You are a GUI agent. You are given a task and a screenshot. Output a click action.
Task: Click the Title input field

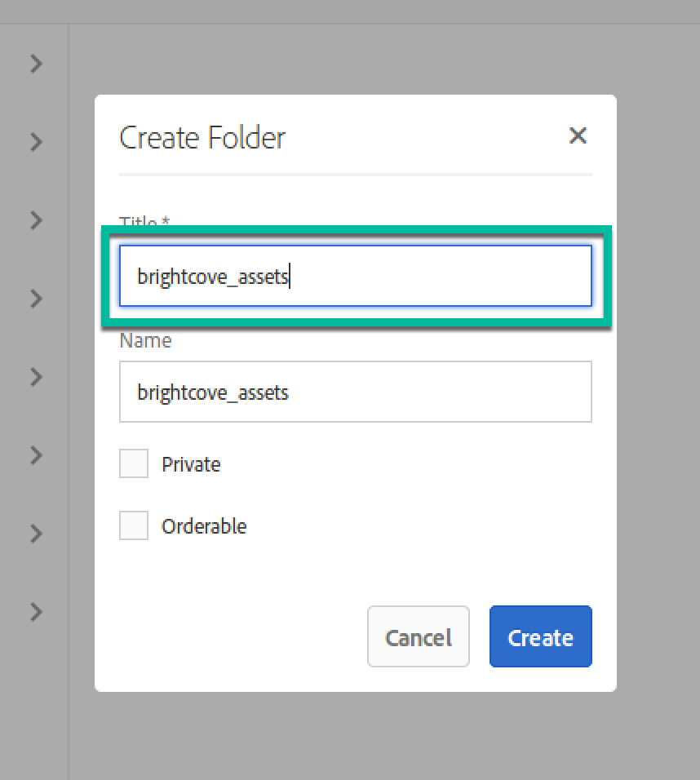(x=355, y=277)
